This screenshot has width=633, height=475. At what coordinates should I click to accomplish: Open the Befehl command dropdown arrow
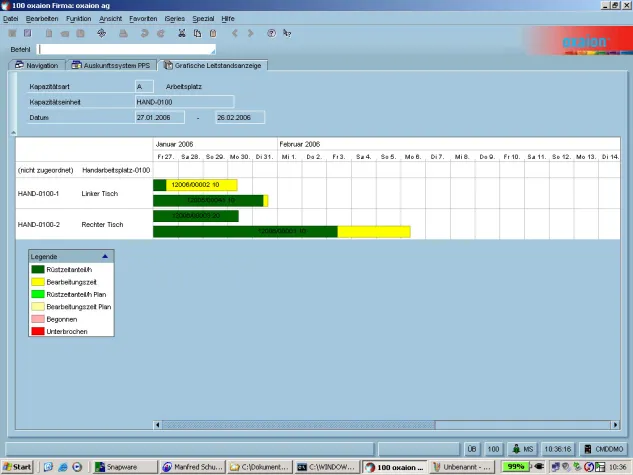tap(212, 49)
